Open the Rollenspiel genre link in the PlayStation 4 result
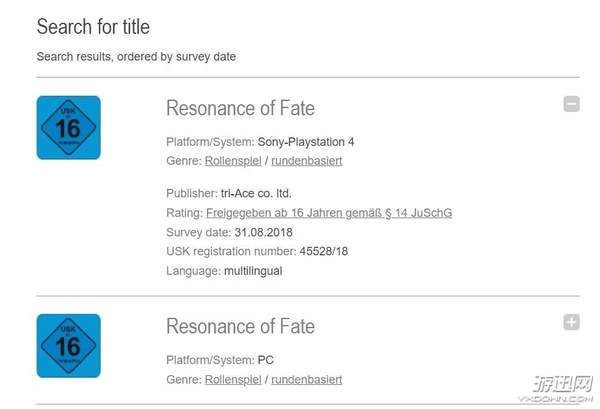Screen dimensions: 600x409 pos(235,161)
